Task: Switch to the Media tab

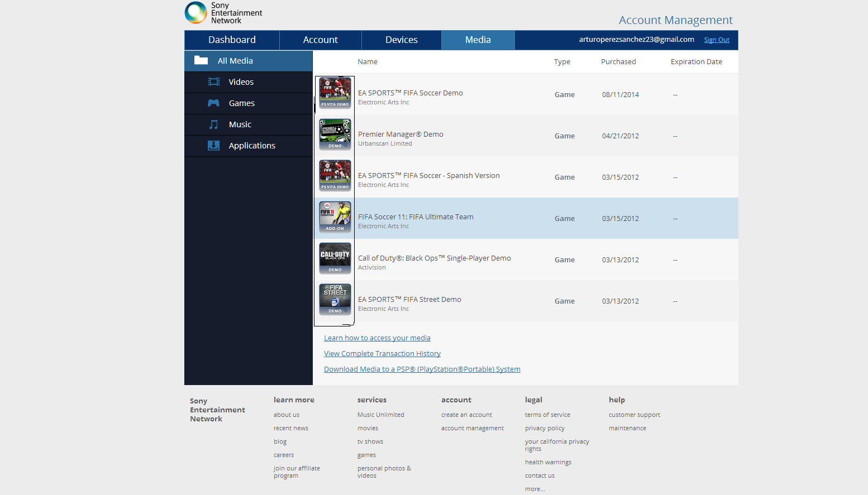Action: [478, 40]
